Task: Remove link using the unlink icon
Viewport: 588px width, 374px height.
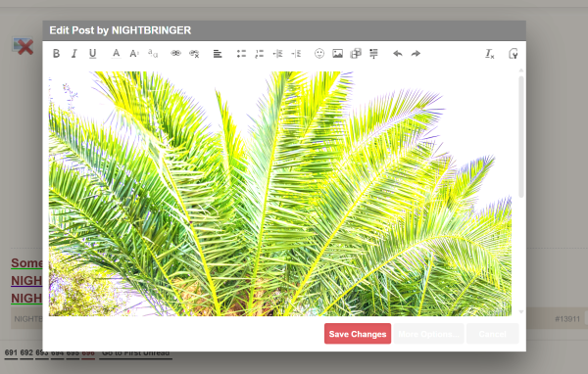Action: coord(194,54)
